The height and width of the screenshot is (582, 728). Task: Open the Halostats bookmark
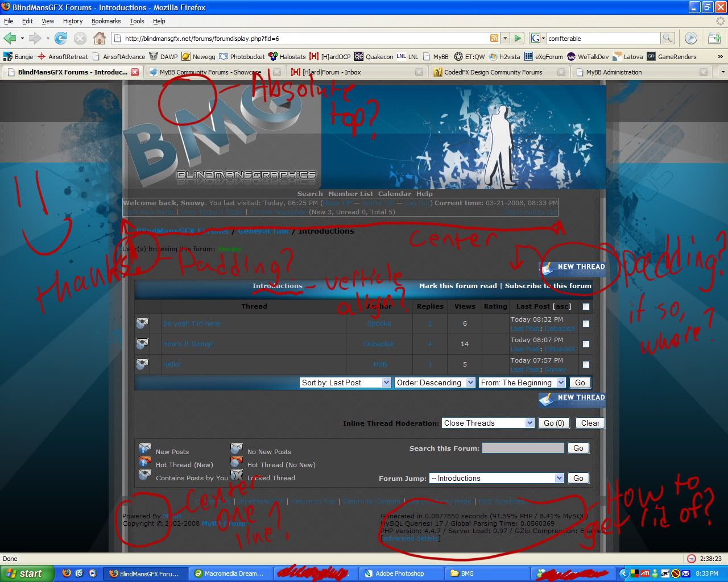(287, 57)
